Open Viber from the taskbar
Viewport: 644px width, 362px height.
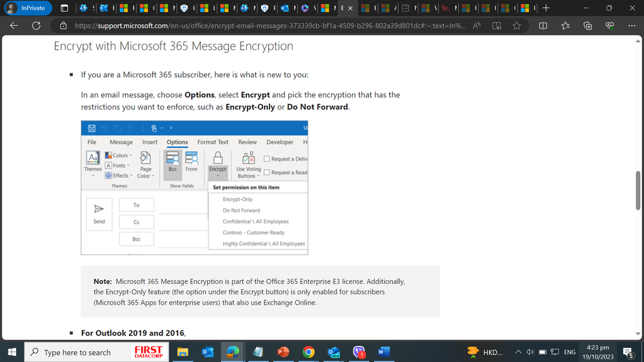click(359, 352)
